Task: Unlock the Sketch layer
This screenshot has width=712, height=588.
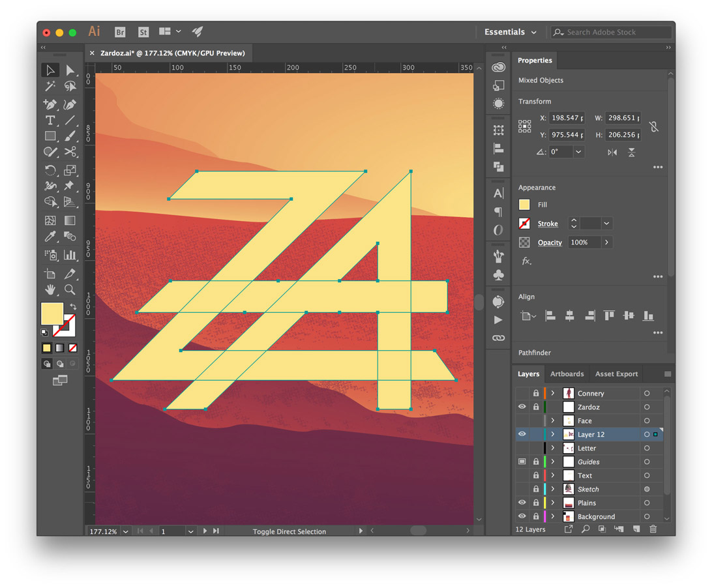Action: point(536,489)
